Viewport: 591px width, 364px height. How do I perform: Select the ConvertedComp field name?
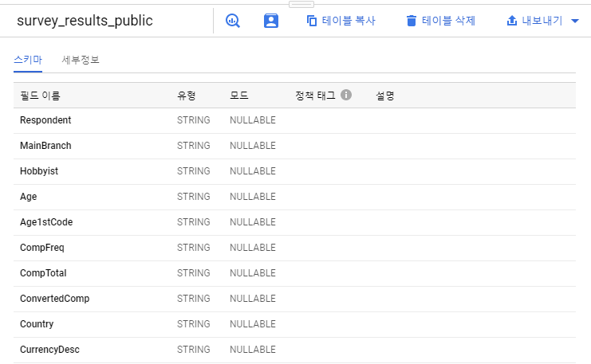55,299
